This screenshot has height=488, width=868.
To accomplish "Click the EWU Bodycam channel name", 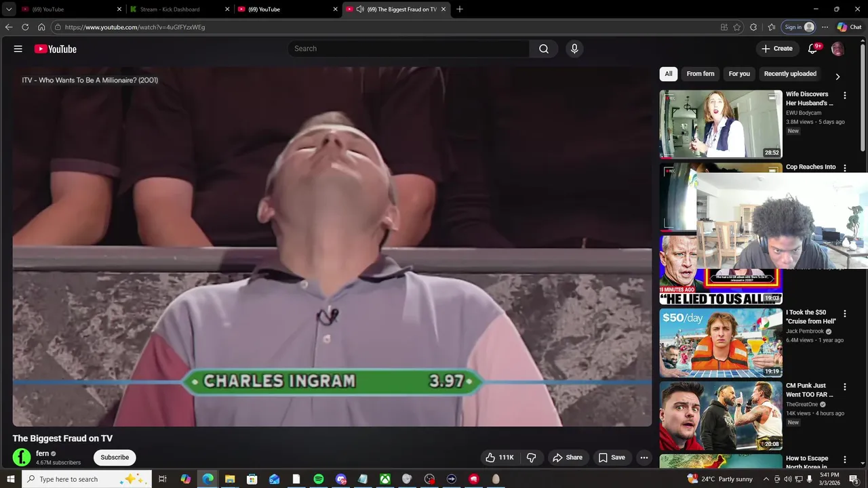I will [x=804, y=113].
